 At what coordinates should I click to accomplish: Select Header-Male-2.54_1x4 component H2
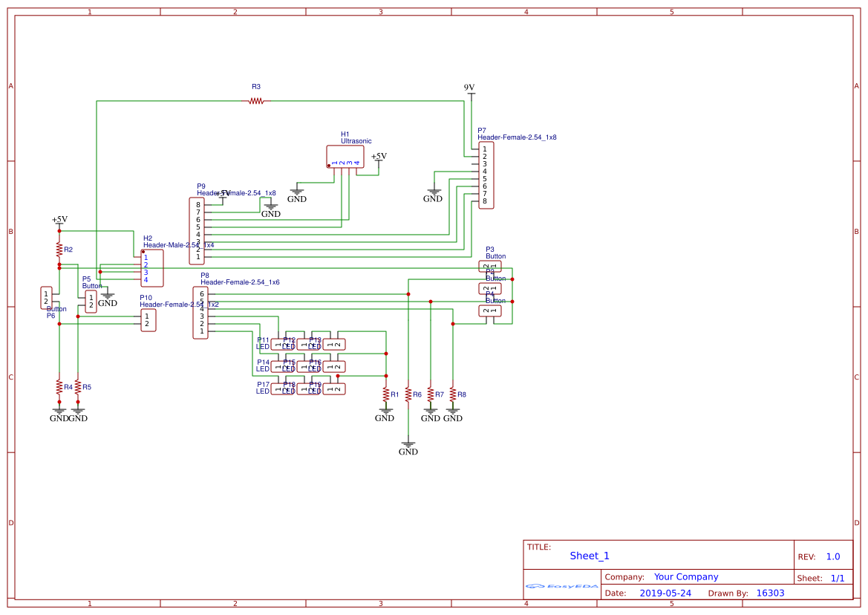point(151,269)
